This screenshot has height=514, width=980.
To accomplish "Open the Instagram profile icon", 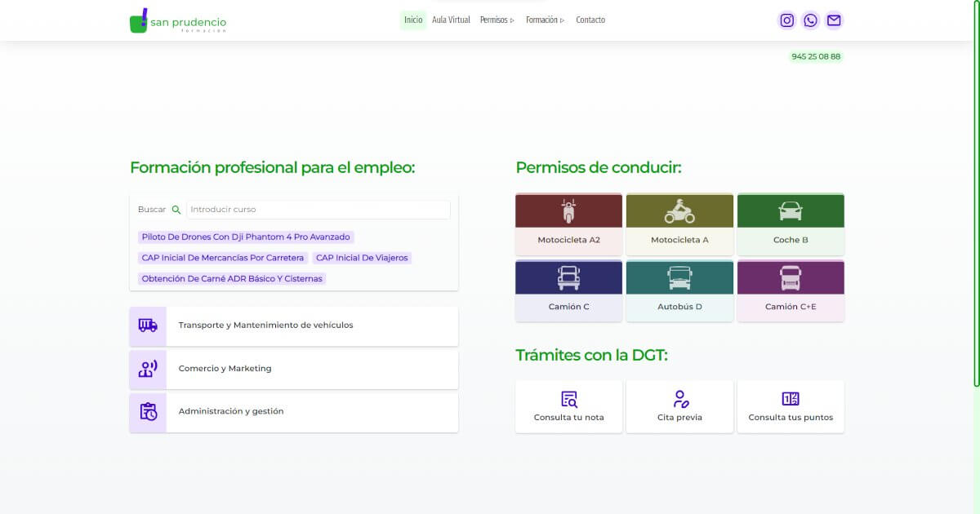I will pyautogui.click(x=786, y=20).
